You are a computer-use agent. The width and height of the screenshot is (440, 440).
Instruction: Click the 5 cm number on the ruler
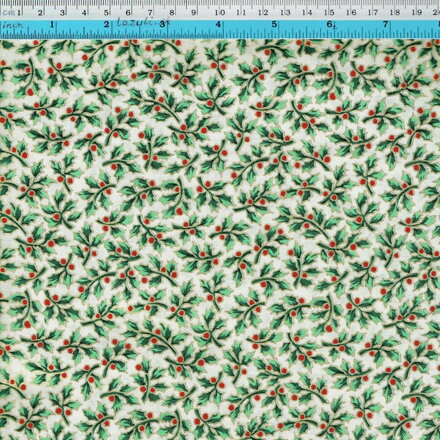click(107, 13)
